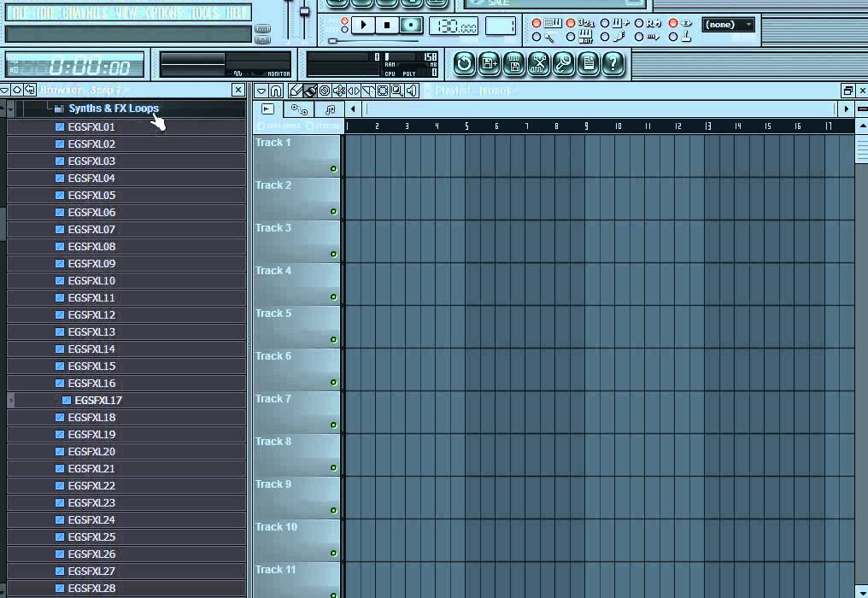Image resolution: width=868 pixels, height=598 pixels.
Task: Select the playback speaker tool in Playlist
Action: 411,91
